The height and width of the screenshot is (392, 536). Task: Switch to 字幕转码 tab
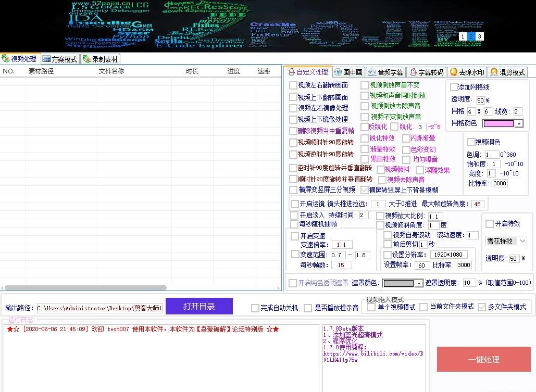[x=427, y=72]
